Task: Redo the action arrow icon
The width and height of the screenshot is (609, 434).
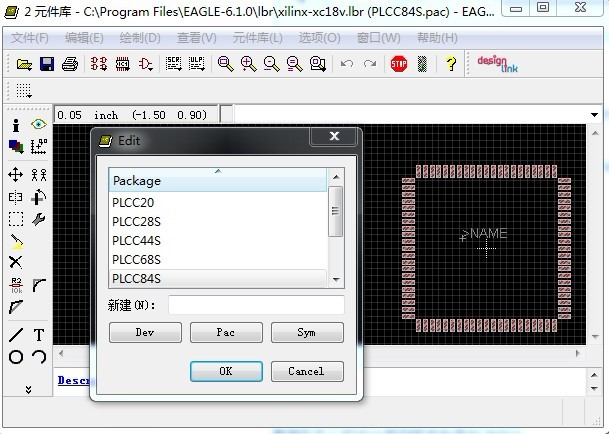Action: coord(370,63)
